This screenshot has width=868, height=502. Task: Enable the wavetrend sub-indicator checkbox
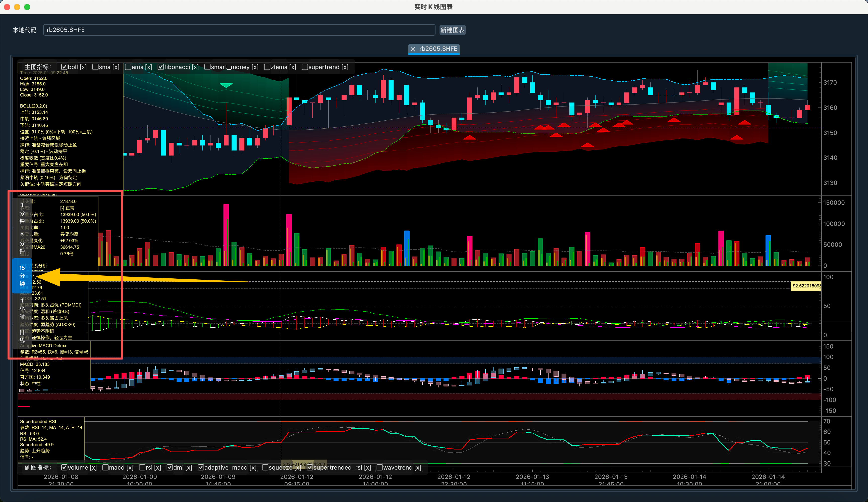379,468
